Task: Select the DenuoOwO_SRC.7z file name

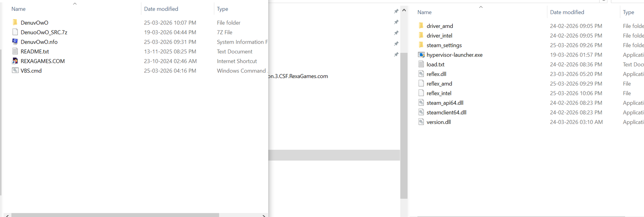Action: pyautogui.click(x=44, y=32)
